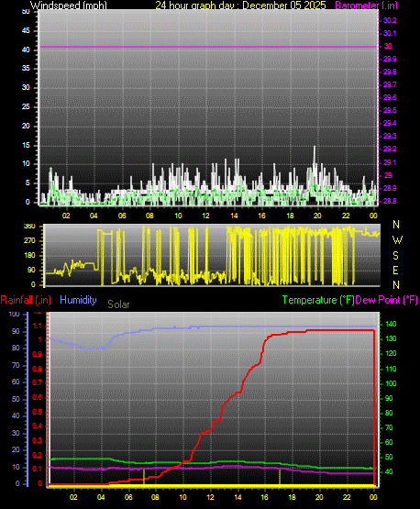Click hour label 22 under the rainfall chart
Viewport: 420px width, 509px height.
coord(347,497)
